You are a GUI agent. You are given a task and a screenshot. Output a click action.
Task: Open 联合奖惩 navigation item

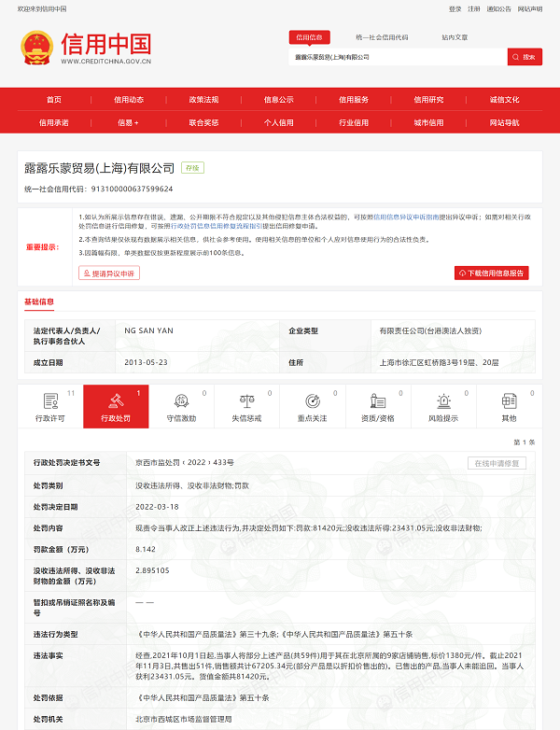pyautogui.click(x=203, y=123)
